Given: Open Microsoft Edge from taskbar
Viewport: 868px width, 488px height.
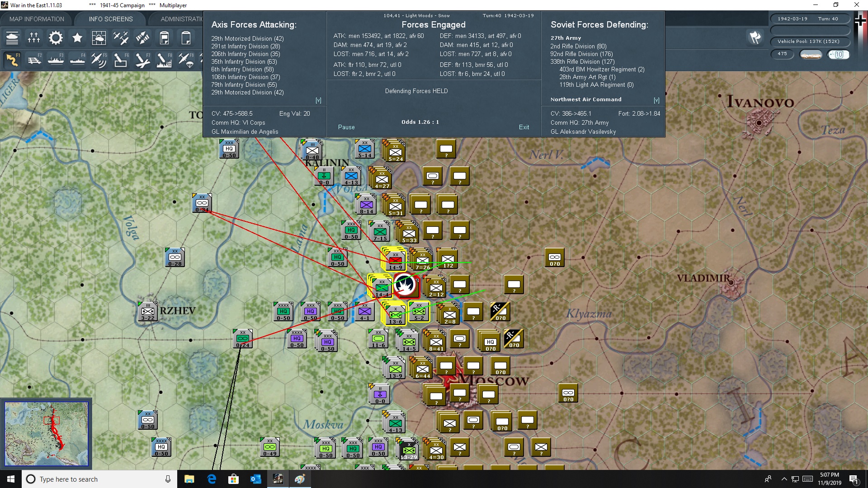Looking at the screenshot, I should pyautogui.click(x=212, y=479).
